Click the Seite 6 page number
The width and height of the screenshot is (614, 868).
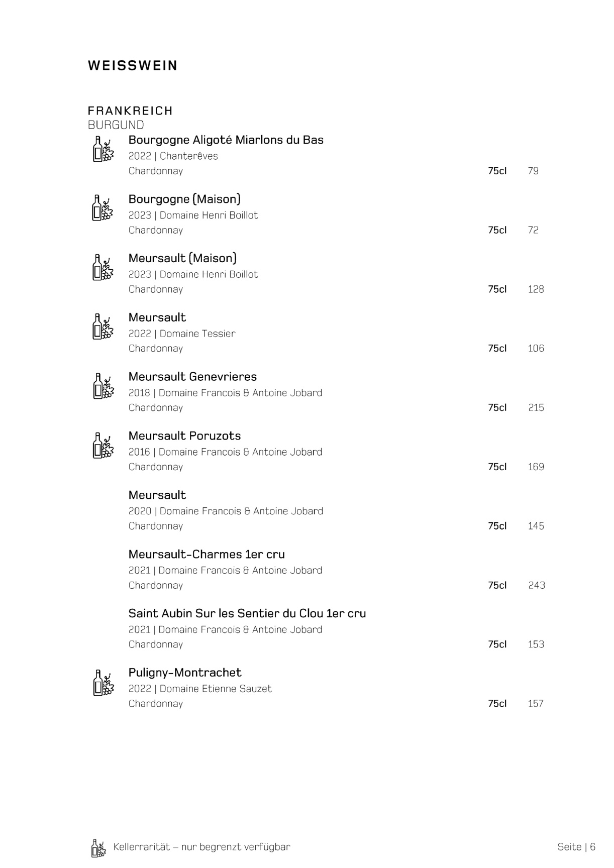576,847
